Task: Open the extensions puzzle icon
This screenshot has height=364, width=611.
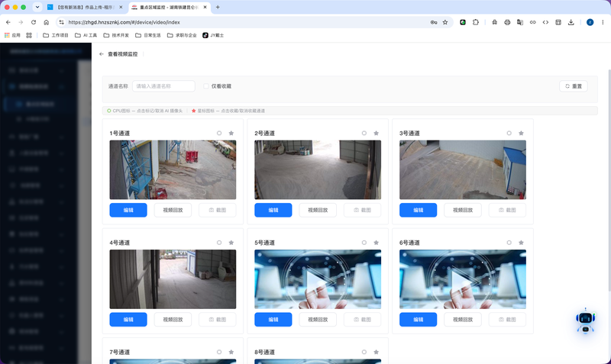Action: point(475,22)
